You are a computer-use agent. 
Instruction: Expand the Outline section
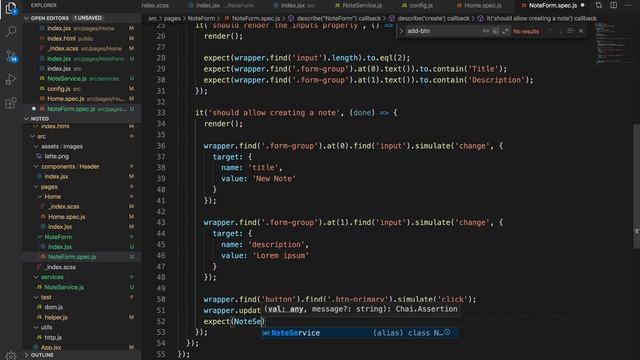click(27, 355)
